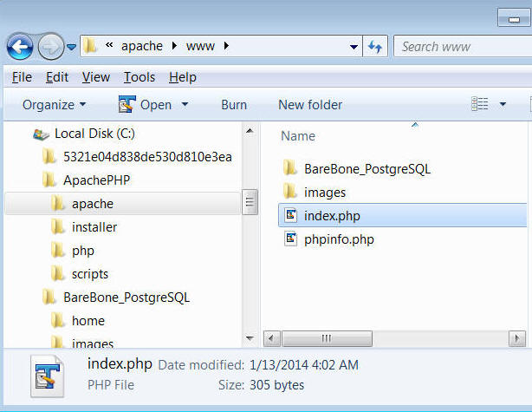Go back with the blue Back arrow
The image size is (532, 412).
click(20, 46)
